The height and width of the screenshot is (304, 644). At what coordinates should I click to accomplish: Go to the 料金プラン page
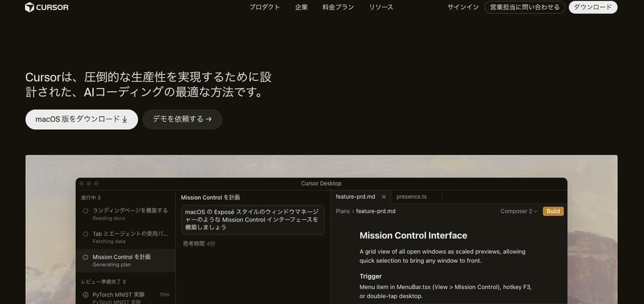[x=338, y=7]
